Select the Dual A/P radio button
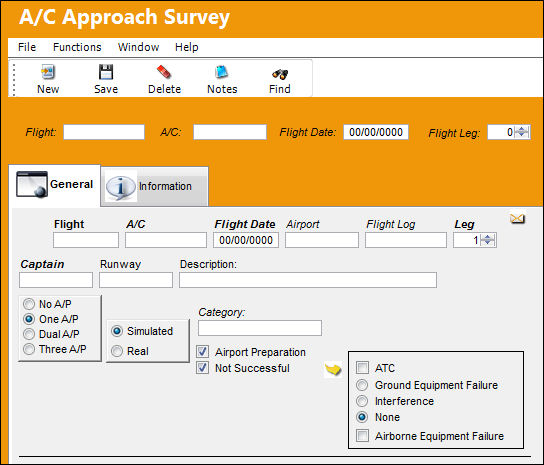544x465 pixels. click(29, 334)
